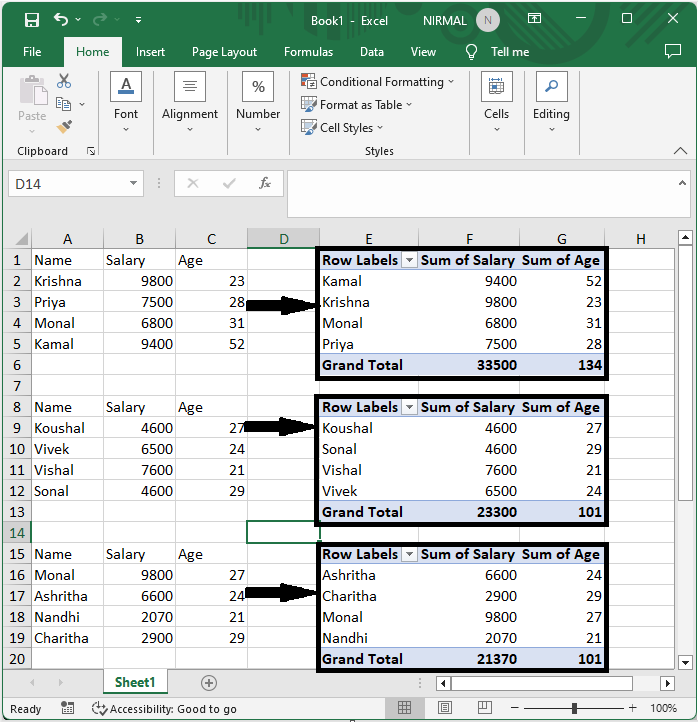The height and width of the screenshot is (722, 698).
Task: Select cell with Krishna in column A
Action: (x=67, y=281)
